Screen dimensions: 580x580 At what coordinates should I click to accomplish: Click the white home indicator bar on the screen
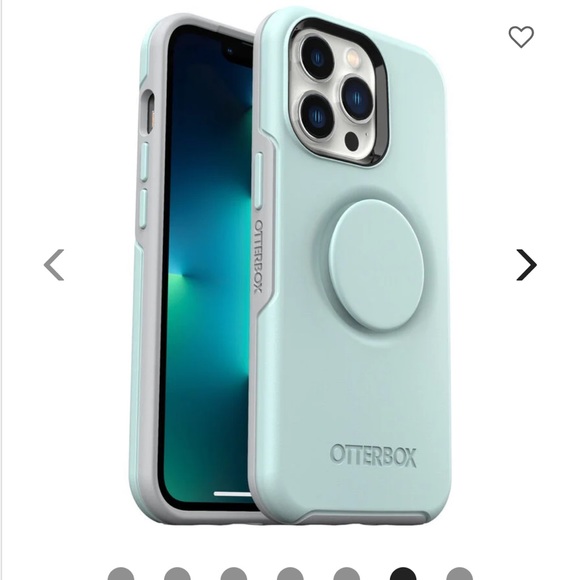pos(233,494)
